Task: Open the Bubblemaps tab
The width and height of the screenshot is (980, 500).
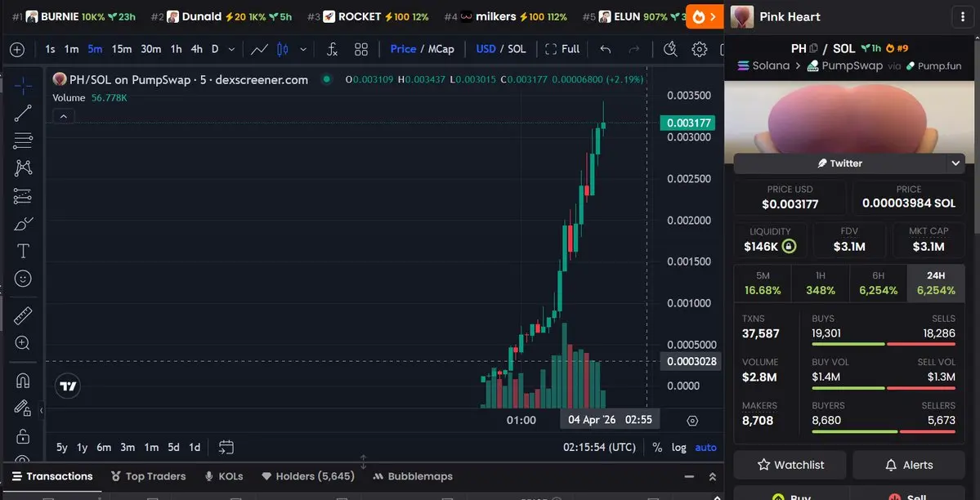Action: coord(413,477)
